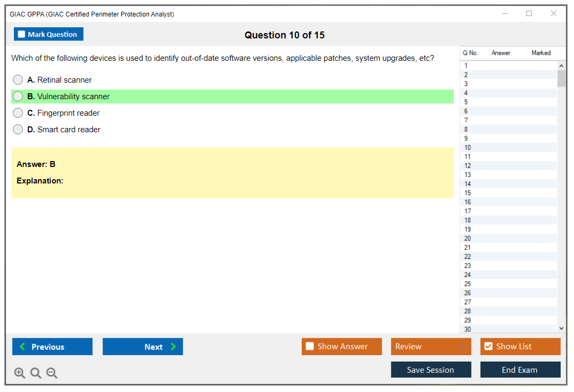Click the scroll-up arrow of the question list

point(561,65)
